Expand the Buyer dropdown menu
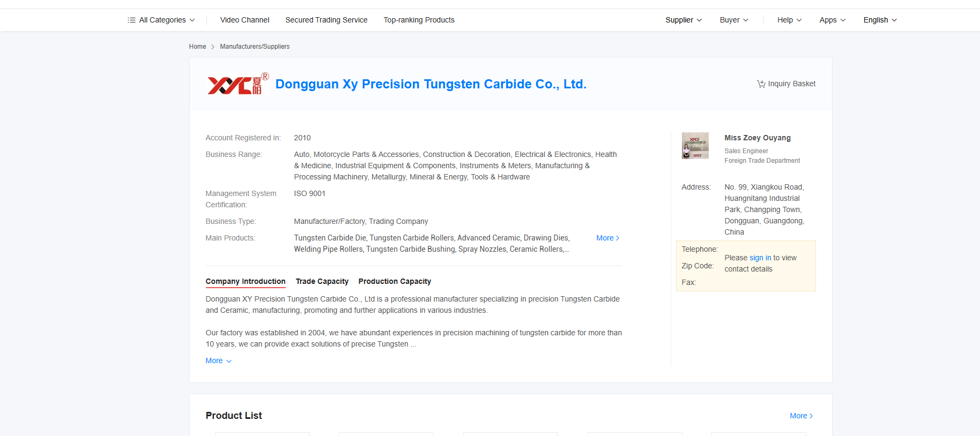Screen dimensions: 980x436 pos(733,20)
